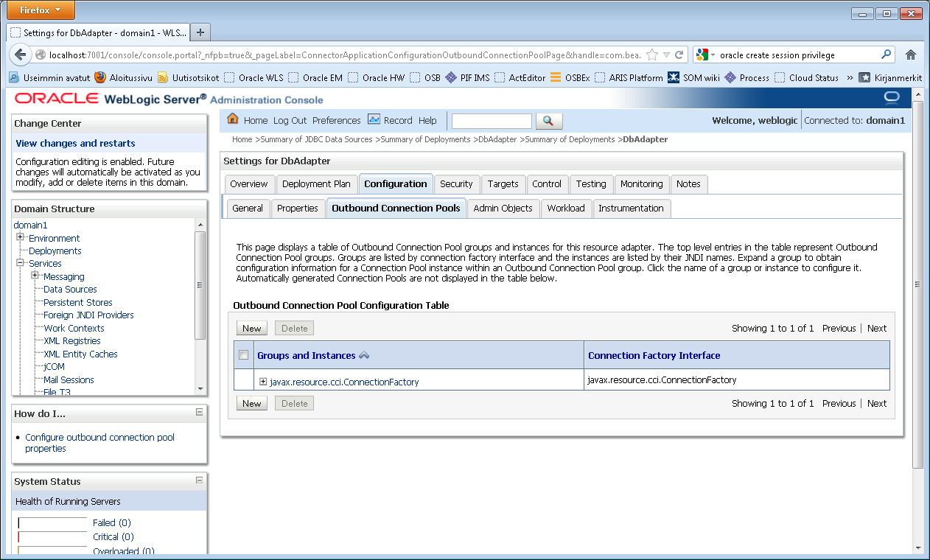
Task: Click Google search engine icon
Action: pos(702,55)
